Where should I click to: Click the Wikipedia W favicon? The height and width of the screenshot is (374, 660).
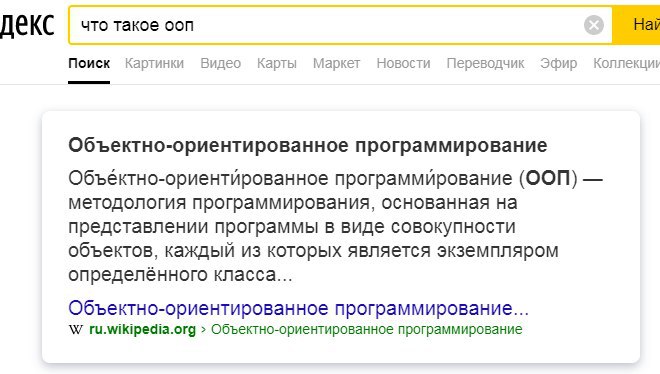click(76, 329)
